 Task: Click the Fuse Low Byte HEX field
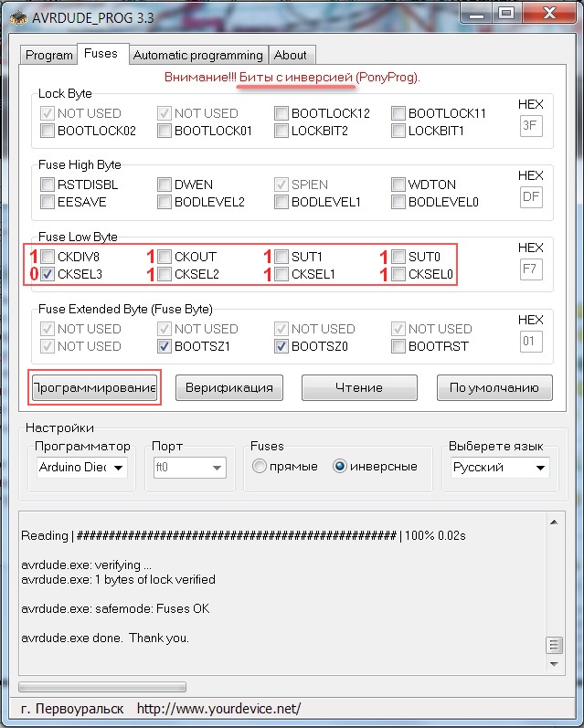pyautogui.click(x=530, y=269)
